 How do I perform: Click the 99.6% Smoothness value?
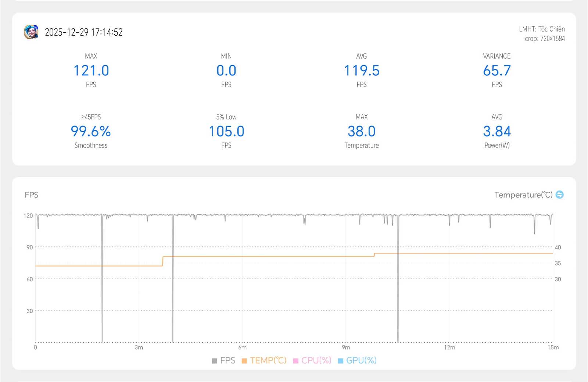point(91,131)
